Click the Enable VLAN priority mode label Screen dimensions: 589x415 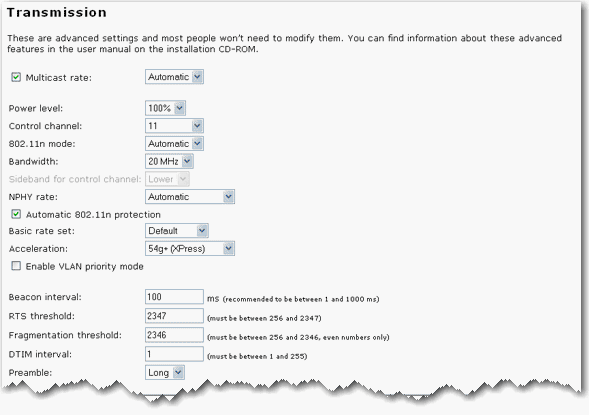(x=85, y=267)
